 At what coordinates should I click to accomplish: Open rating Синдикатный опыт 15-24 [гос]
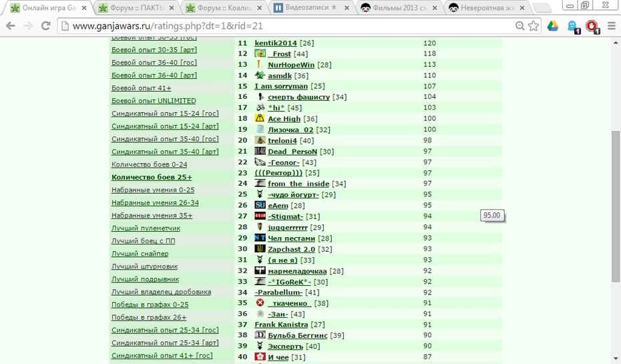pos(165,114)
